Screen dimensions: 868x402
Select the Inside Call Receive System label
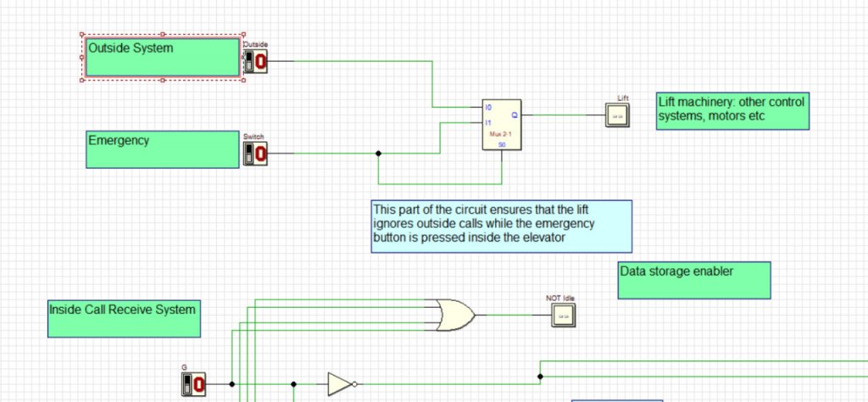pos(125,317)
